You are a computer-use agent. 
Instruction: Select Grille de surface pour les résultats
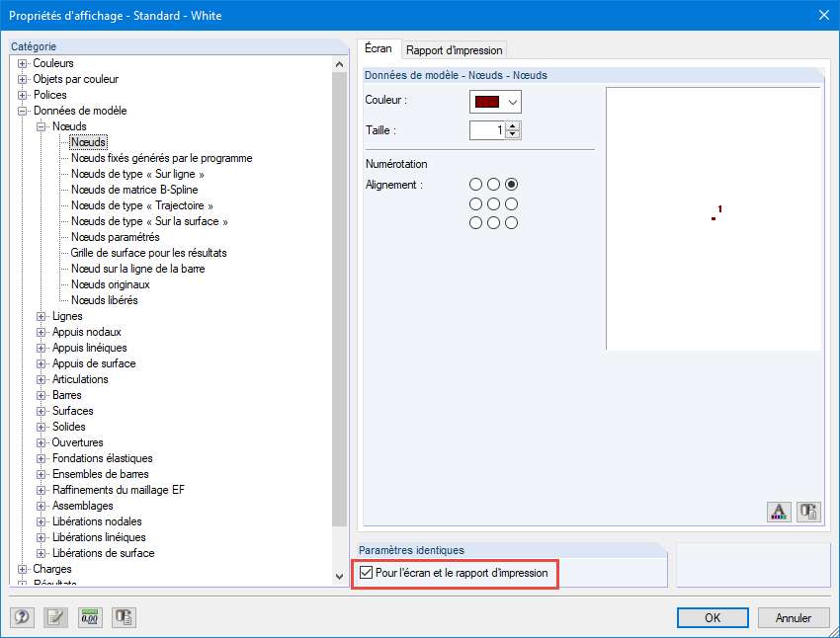pyautogui.click(x=148, y=253)
